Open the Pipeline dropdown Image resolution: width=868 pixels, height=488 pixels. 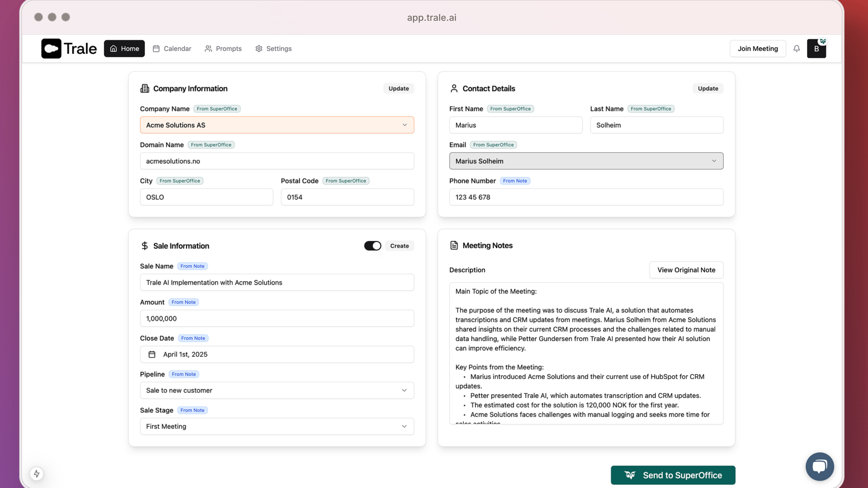277,390
